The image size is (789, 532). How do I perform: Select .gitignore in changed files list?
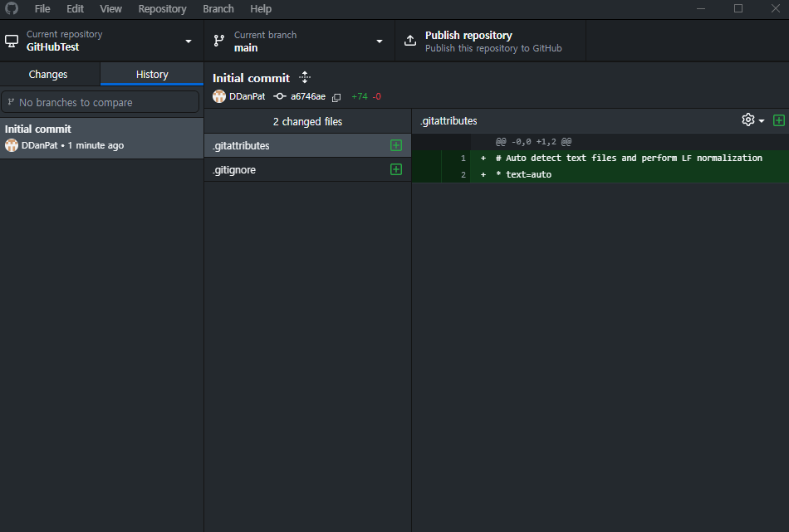click(x=307, y=169)
